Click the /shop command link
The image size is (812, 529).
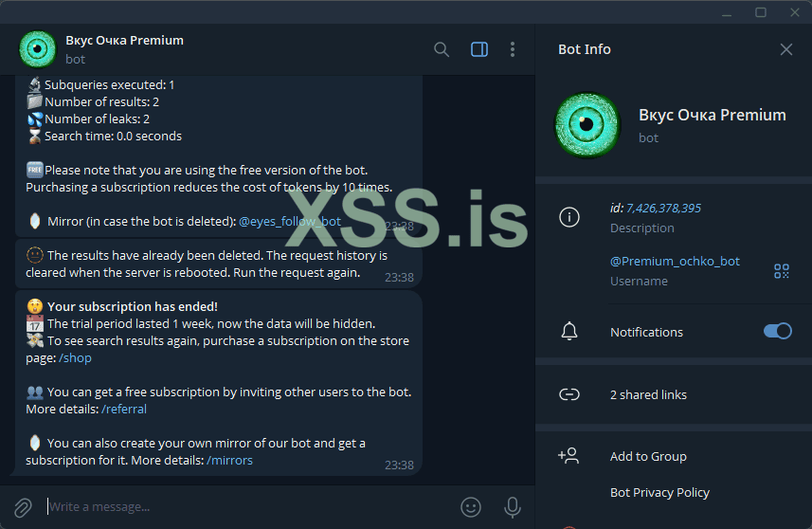75,358
